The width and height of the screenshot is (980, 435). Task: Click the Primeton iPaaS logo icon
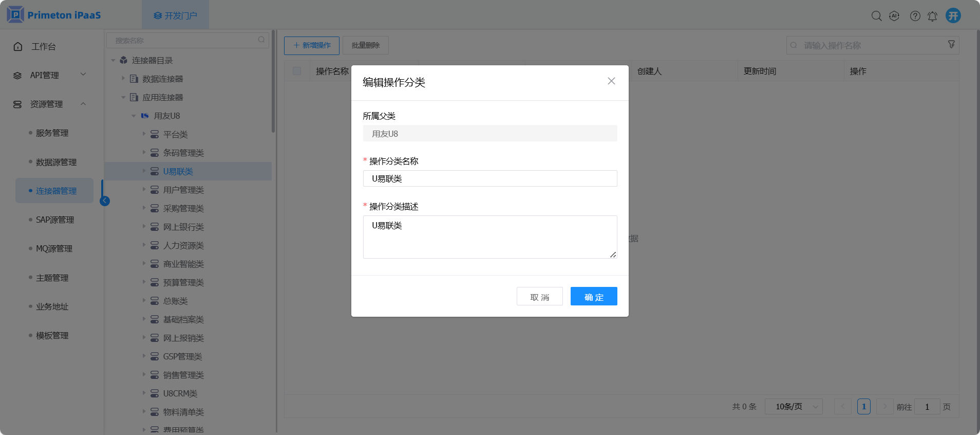coord(15,14)
